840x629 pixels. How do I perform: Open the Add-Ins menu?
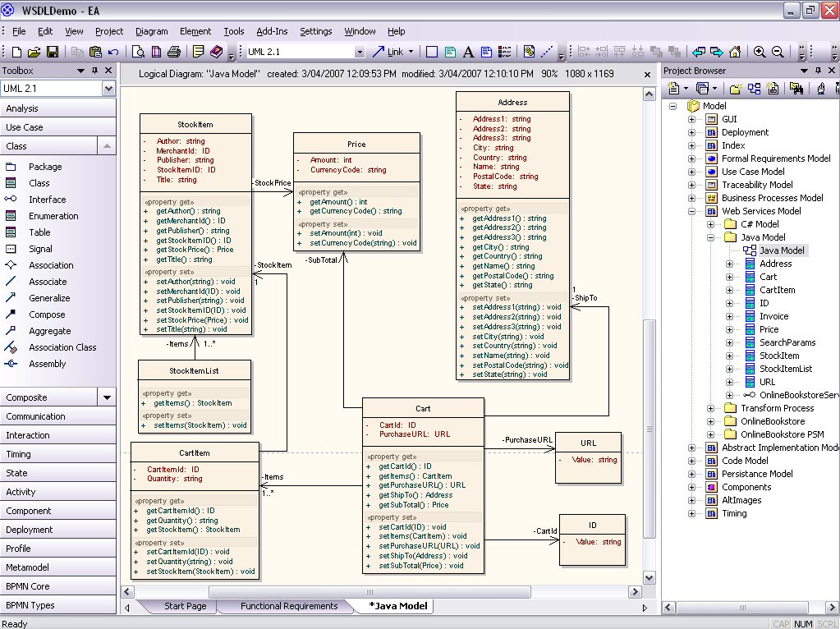pos(272,31)
